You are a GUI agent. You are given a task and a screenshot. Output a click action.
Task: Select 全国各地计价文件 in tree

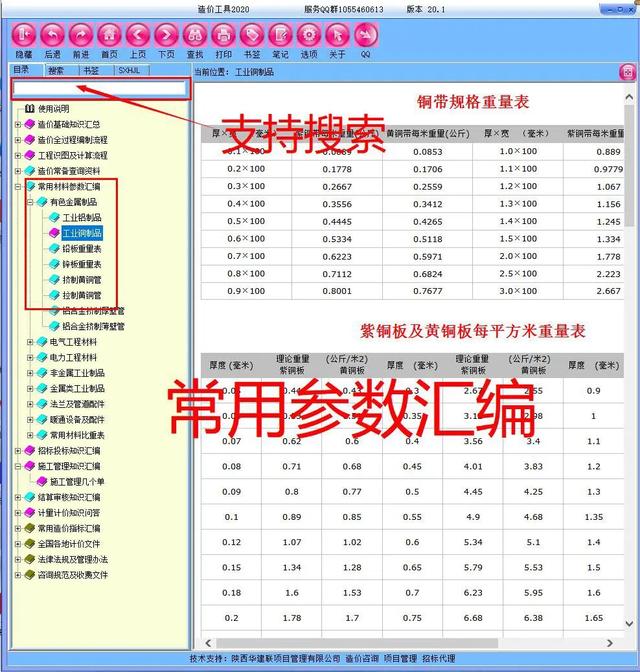69,544
